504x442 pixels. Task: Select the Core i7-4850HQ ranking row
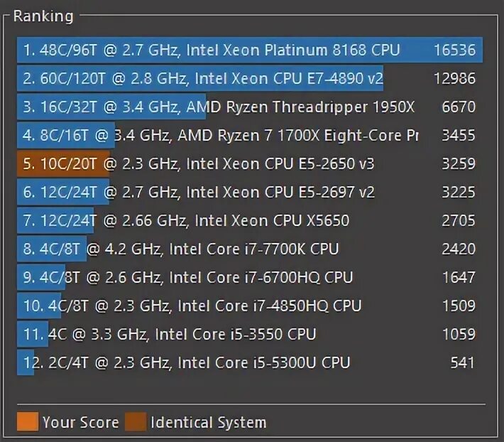pyautogui.click(x=250, y=306)
